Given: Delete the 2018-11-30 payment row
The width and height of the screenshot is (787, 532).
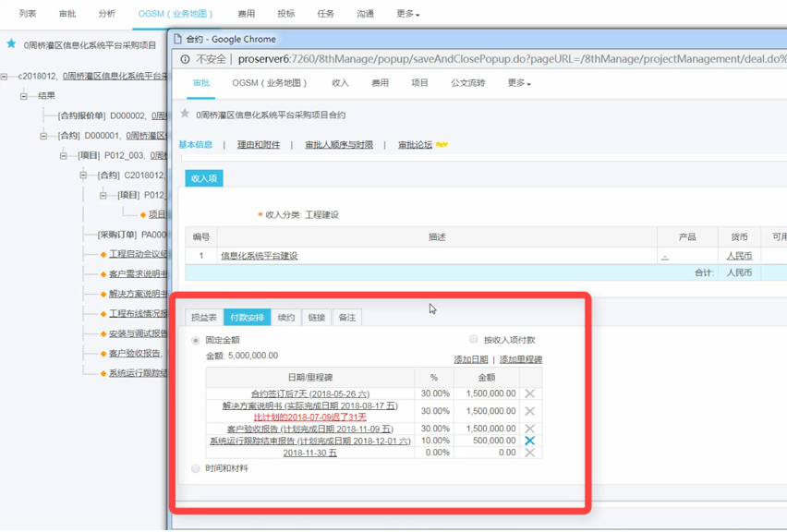Looking at the screenshot, I should click(x=529, y=453).
